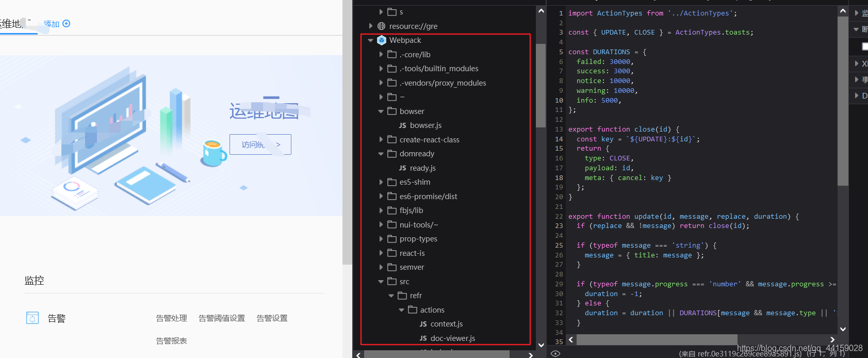868x358 pixels.
Task: Open the 告警设置 link
Action: click(272, 318)
